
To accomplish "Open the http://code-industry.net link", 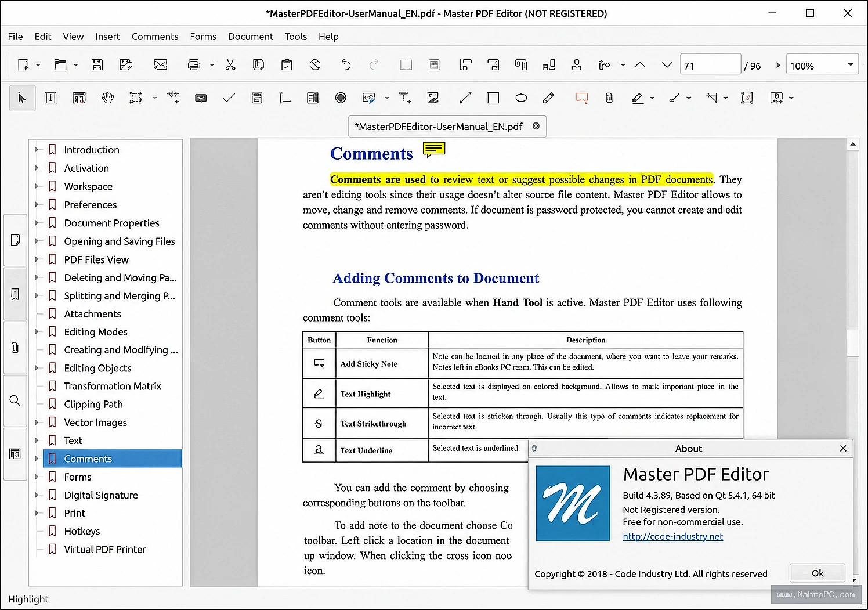I will pyautogui.click(x=673, y=536).
